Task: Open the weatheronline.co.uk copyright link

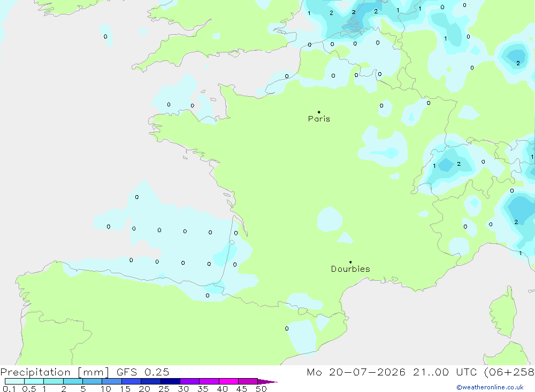Action: 490,387
